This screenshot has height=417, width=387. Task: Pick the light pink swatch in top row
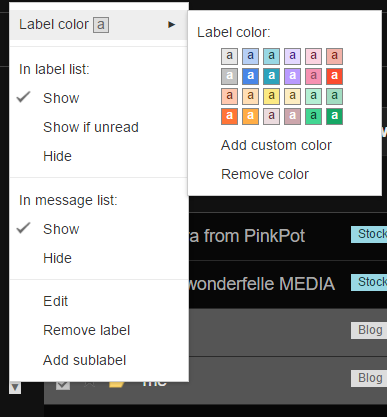(313, 56)
